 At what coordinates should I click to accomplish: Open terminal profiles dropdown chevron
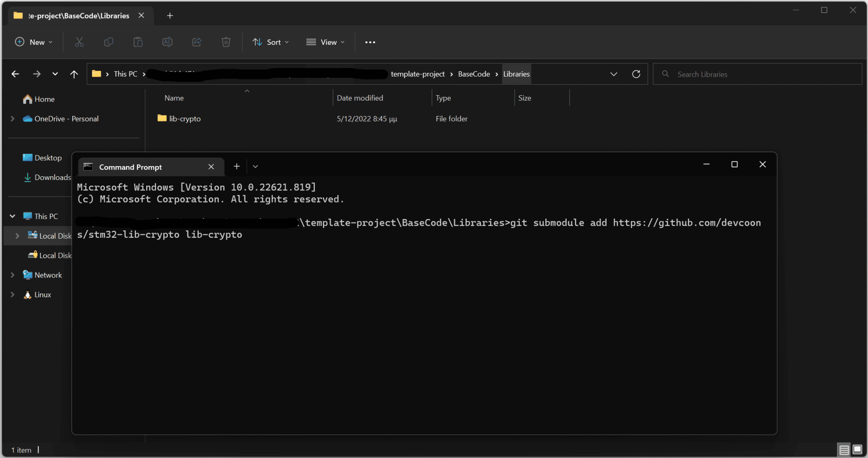(x=255, y=167)
